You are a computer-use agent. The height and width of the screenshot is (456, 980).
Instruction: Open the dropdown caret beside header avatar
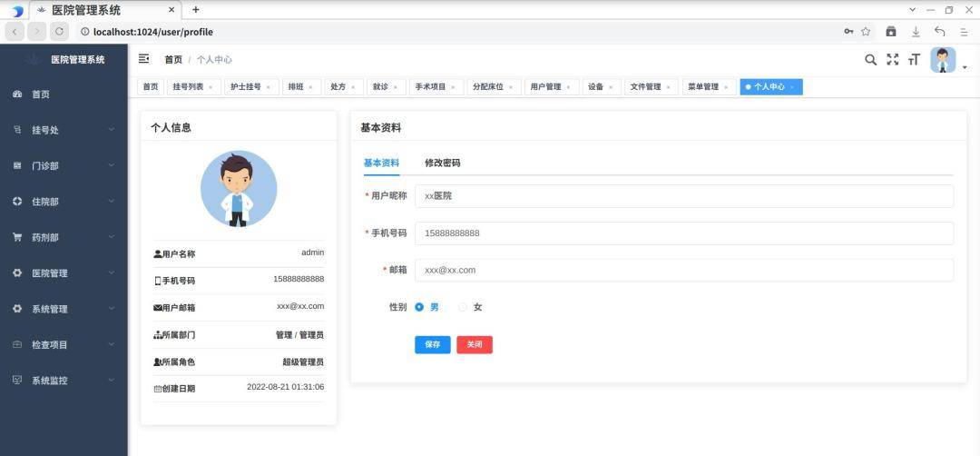[x=965, y=67]
